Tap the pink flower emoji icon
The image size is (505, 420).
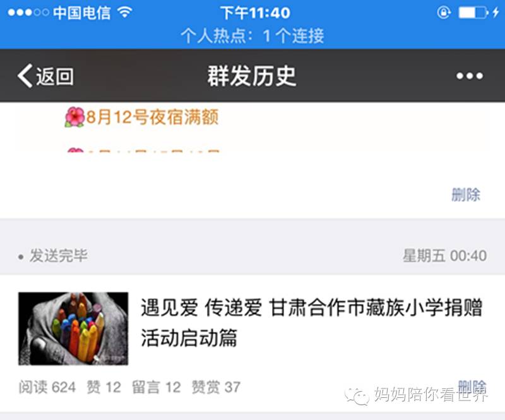[x=74, y=117]
